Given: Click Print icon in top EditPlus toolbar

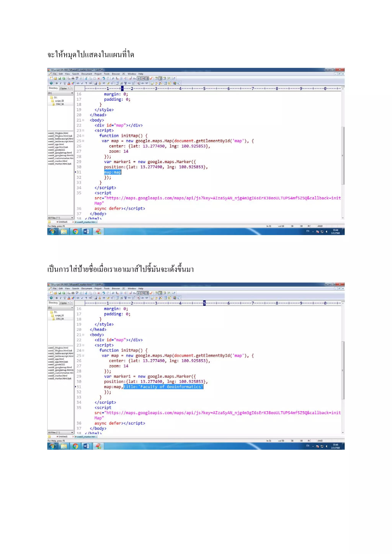Looking at the screenshot, I should pos(73,78).
